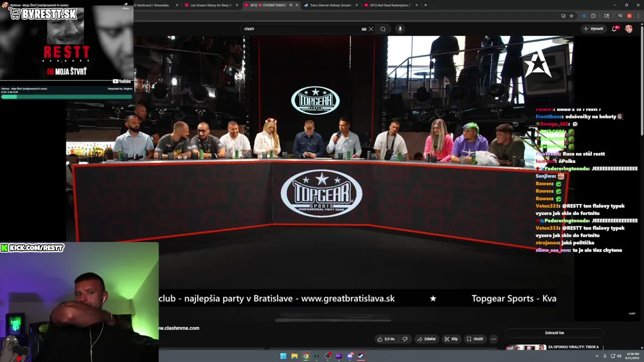Open the Discord taskbar icon
Image resolution: width=644 pixels, height=362 pixels.
point(350,356)
